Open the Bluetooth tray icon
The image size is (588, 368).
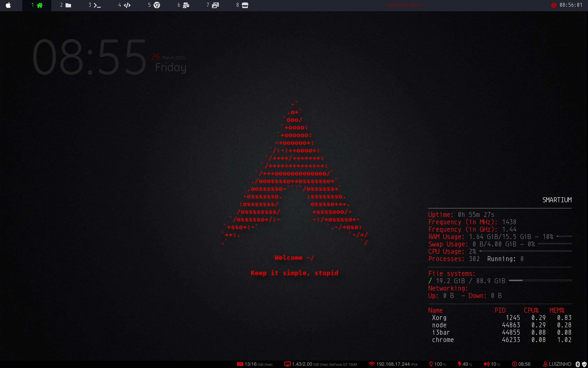(578, 364)
